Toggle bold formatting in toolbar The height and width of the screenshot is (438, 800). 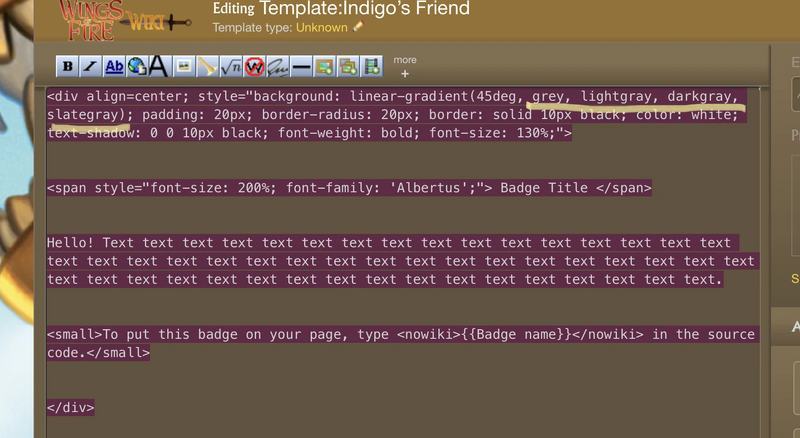(68, 67)
